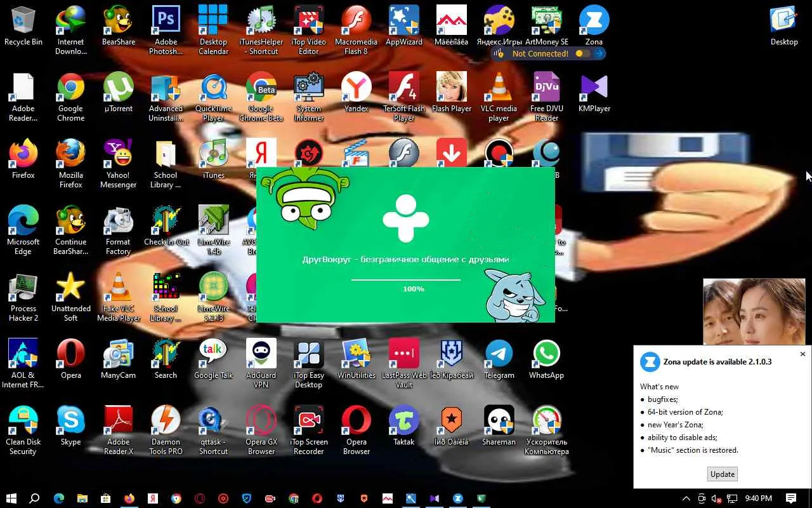The width and height of the screenshot is (812, 508).
Task: Open Yahoo! Messenger desktop shortcut
Action: coord(119,164)
